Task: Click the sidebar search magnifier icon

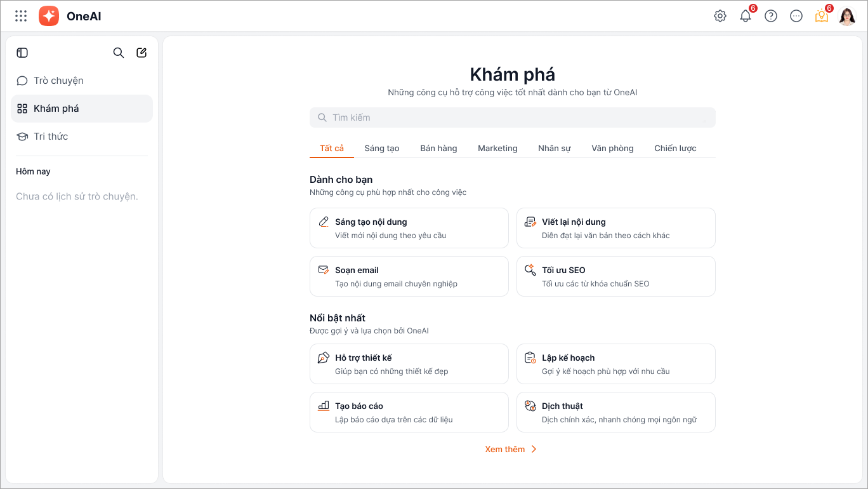Action: point(119,53)
